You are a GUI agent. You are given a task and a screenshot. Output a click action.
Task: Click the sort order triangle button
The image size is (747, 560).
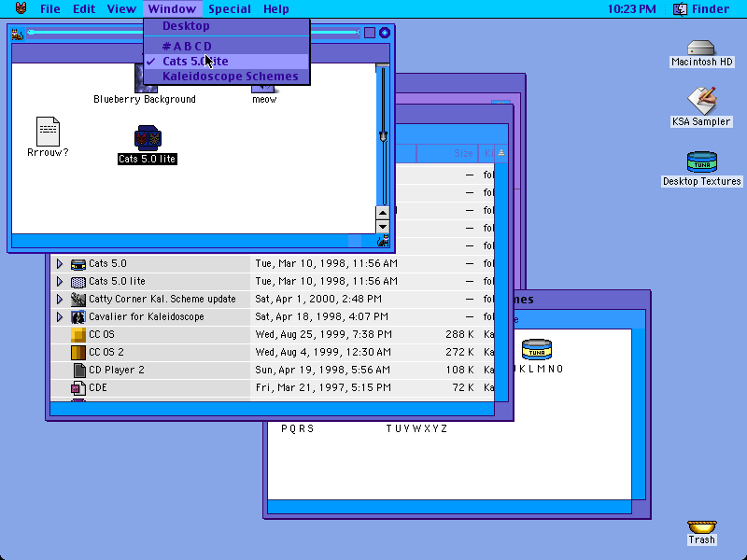pos(500,153)
